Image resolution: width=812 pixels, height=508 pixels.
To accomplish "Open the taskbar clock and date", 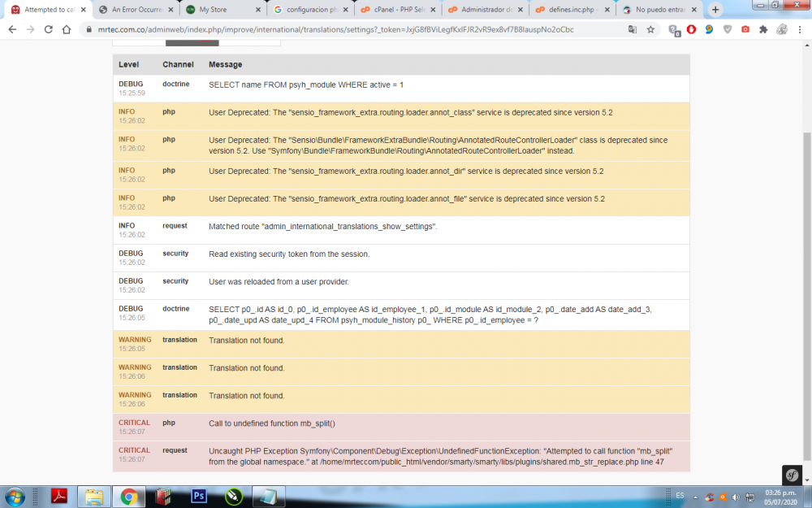I will [780, 497].
